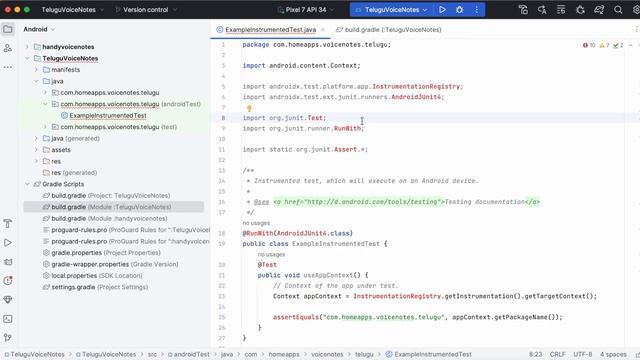Image resolution: width=640 pixels, height=360 pixels.
Task: Open App Quality Insights gem icon
Action: pos(8,300)
